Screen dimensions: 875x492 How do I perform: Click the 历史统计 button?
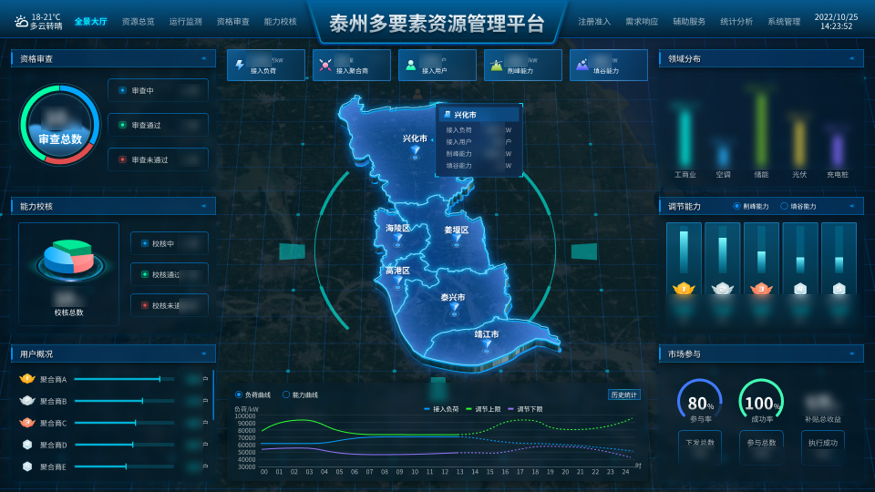[x=624, y=395]
